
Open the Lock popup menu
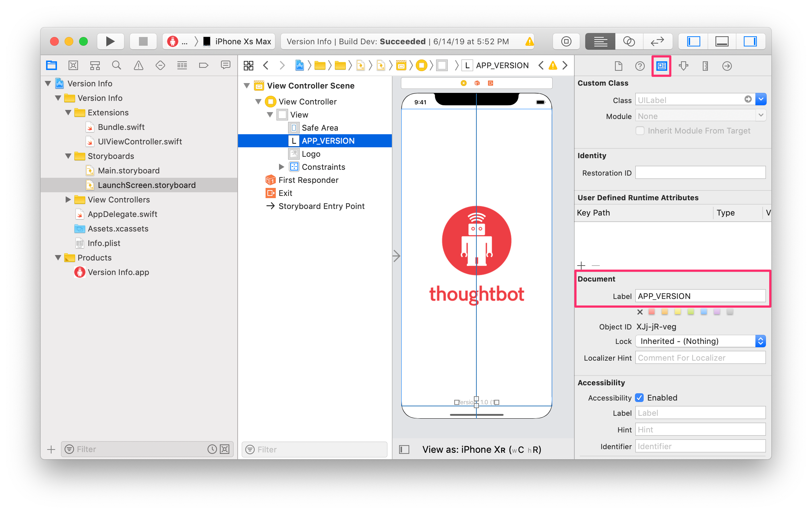[701, 341]
